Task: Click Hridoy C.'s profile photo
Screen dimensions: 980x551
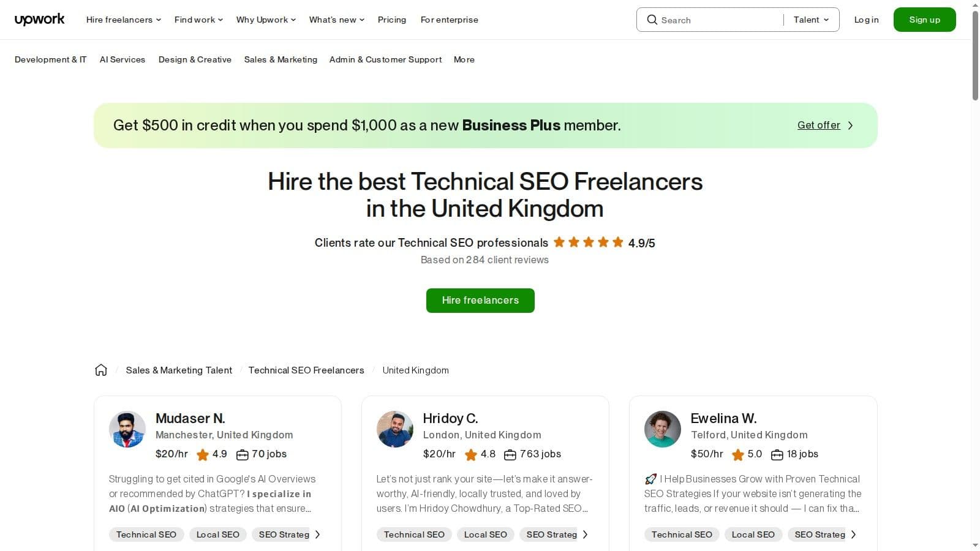Action: click(395, 429)
